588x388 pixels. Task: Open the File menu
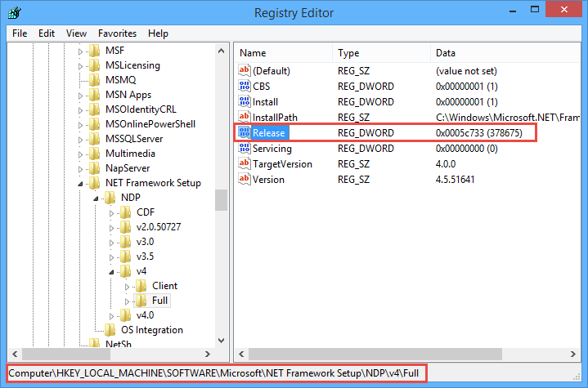point(20,33)
